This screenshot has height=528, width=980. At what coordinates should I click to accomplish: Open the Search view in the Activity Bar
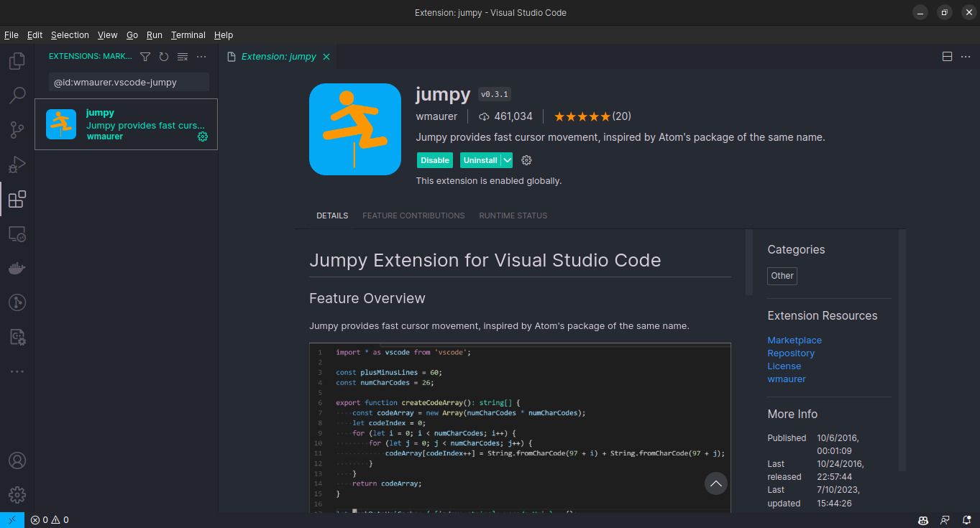pos(17,95)
